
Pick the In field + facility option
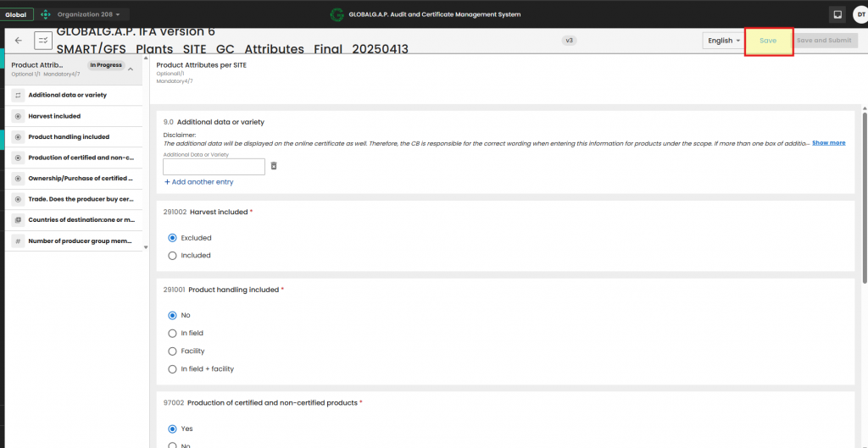coord(173,368)
